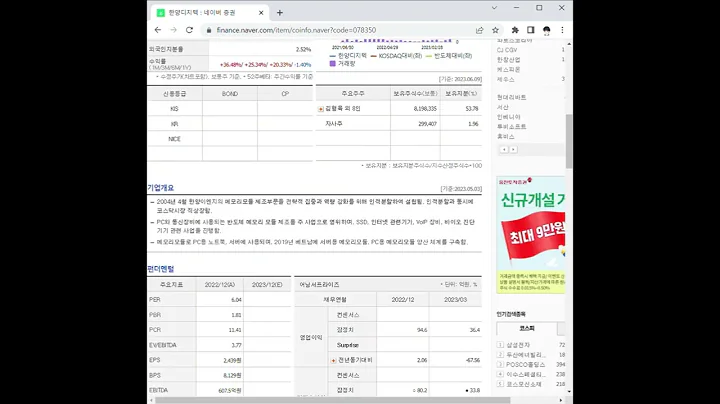The image size is (720, 404).
Task: Open the extensions puzzle icon
Action: click(515, 30)
